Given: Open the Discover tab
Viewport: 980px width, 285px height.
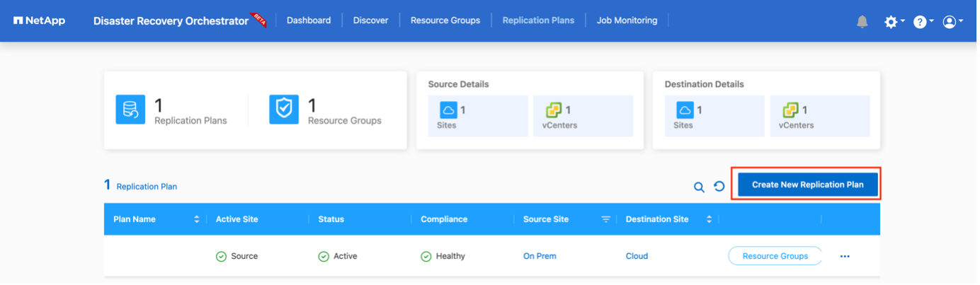Looking at the screenshot, I should click(371, 21).
